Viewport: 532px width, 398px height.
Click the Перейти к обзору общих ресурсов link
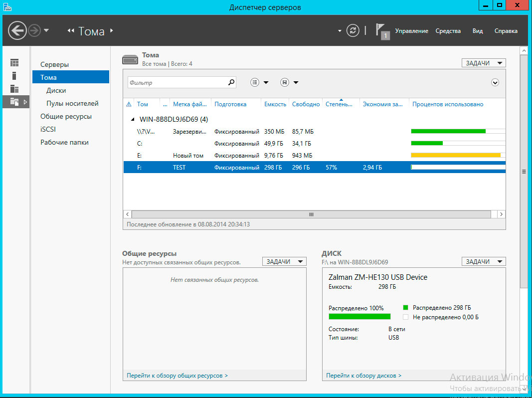177,376
